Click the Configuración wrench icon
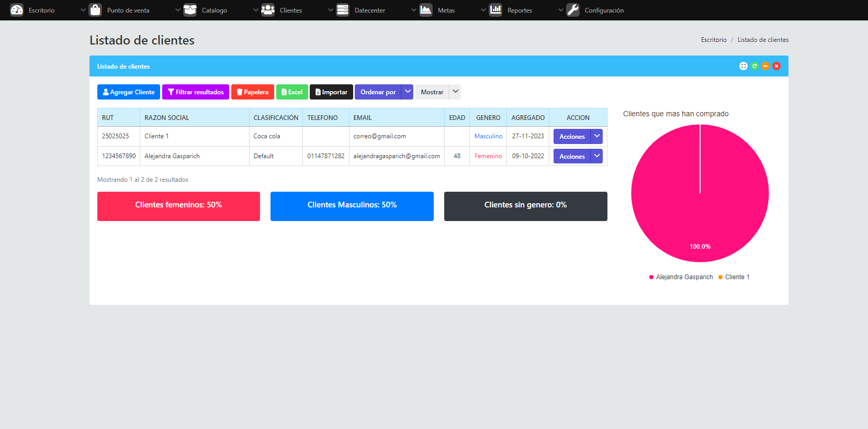The height and width of the screenshot is (429, 868). click(573, 10)
